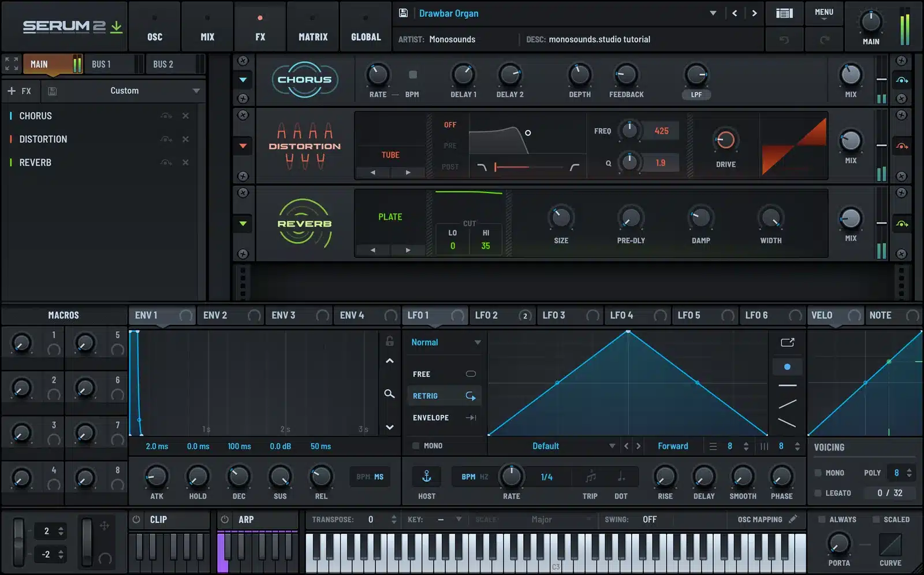Click the envelope lock icon
Viewport: 924px width, 575px height.
390,341
